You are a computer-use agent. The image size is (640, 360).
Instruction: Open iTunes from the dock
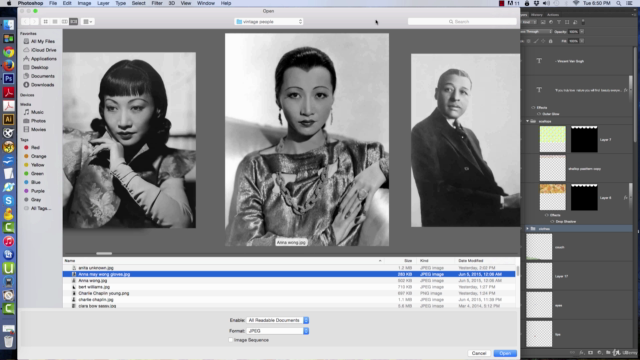point(9,241)
